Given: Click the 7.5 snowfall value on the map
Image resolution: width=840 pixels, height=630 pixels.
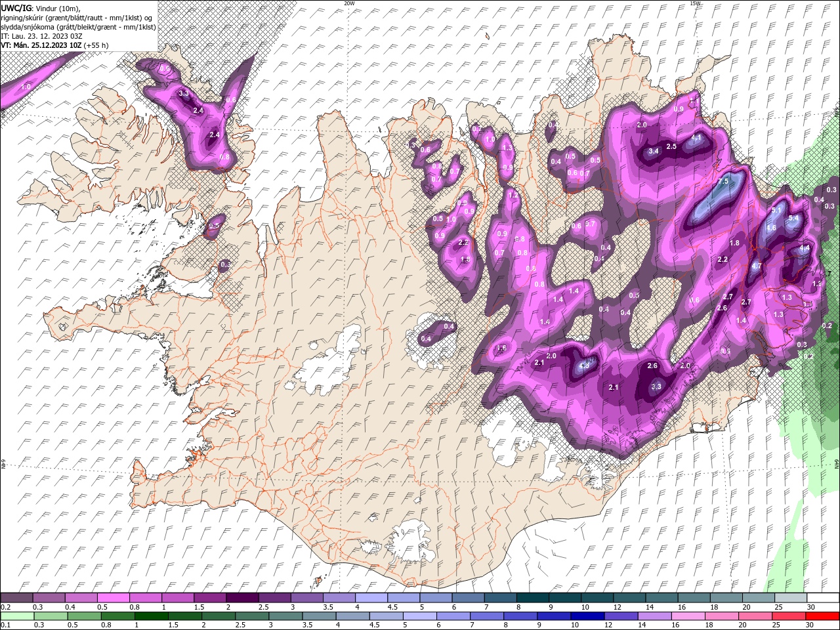Looking at the screenshot, I should click(x=723, y=181).
